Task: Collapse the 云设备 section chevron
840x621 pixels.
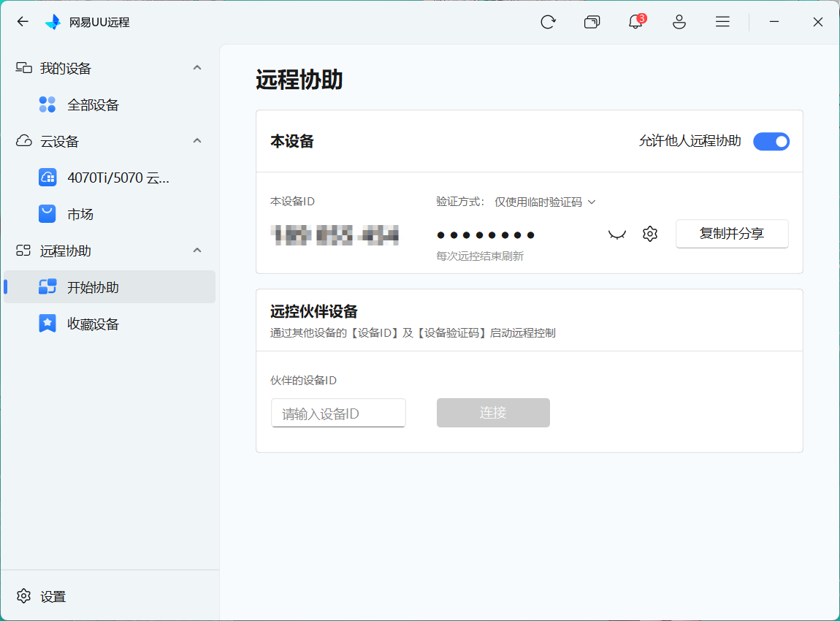Action: 197,141
